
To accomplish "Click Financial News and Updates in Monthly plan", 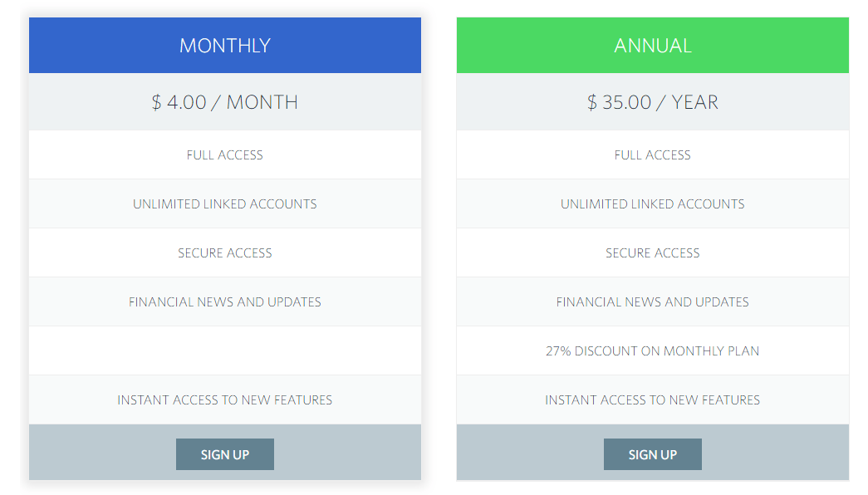I will click(x=224, y=301).
